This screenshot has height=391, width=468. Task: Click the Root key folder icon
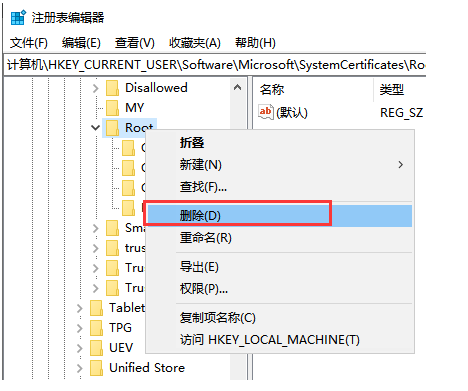point(112,128)
